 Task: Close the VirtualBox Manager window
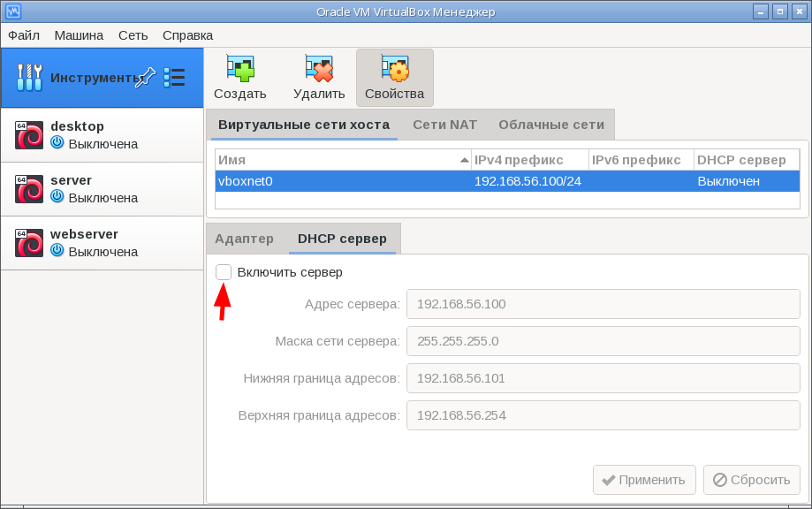(800, 11)
